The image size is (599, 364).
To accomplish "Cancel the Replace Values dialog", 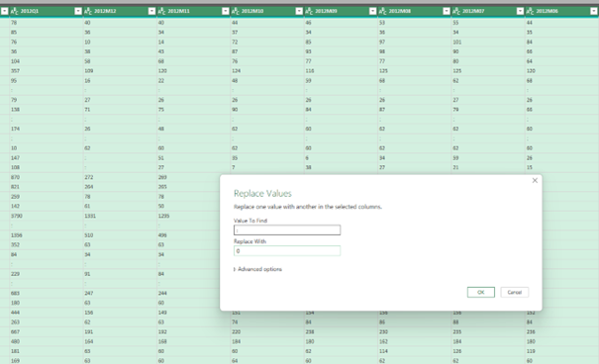I will [515, 292].
